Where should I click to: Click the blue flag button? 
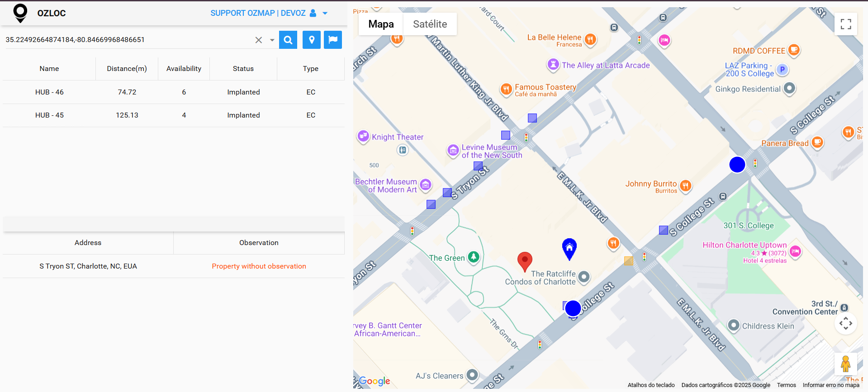click(x=333, y=40)
